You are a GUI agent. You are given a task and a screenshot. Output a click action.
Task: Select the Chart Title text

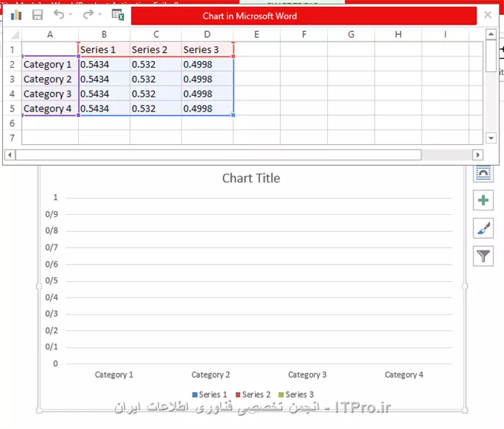pyautogui.click(x=251, y=178)
